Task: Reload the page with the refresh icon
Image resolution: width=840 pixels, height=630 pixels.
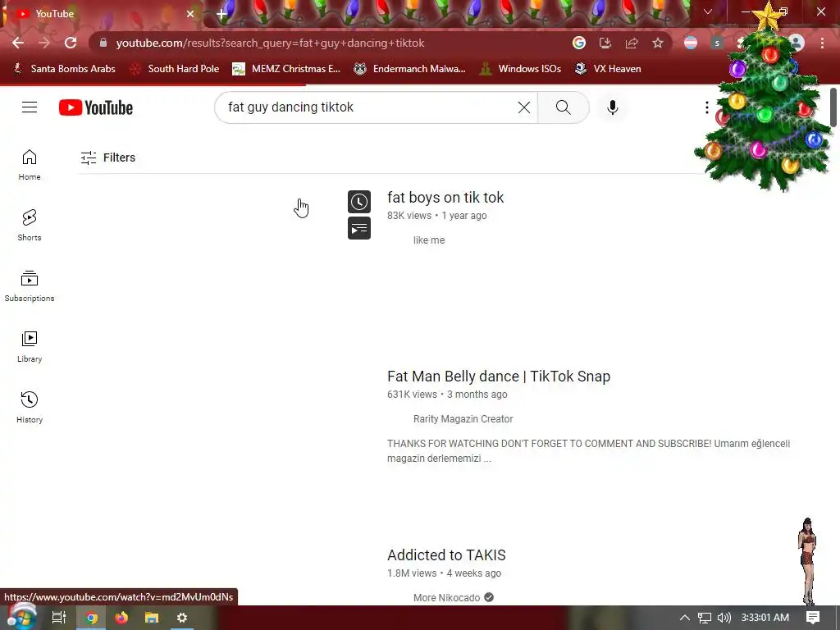Action: coord(71,43)
